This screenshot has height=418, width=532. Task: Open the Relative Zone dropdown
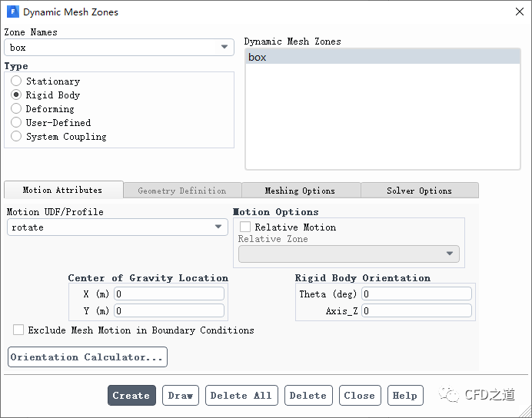tap(349, 254)
